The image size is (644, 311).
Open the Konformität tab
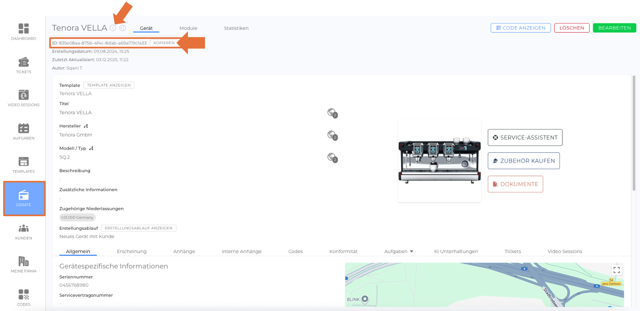pyautogui.click(x=343, y=251)
